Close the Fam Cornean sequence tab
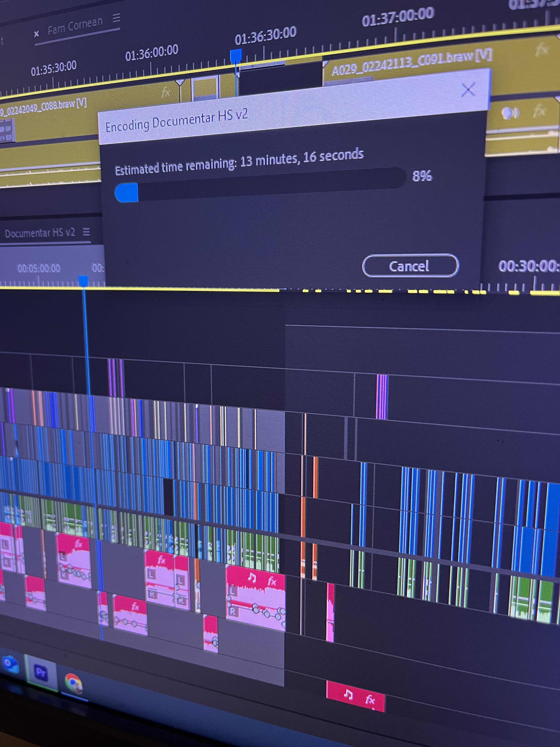Screen dimensions: 560x747 (x=36, y=34)
